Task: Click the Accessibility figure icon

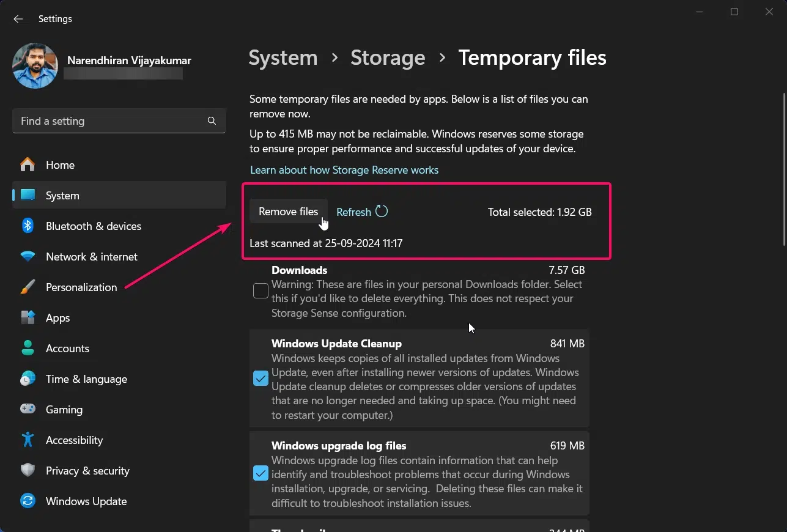Action: tap(28, 440)
